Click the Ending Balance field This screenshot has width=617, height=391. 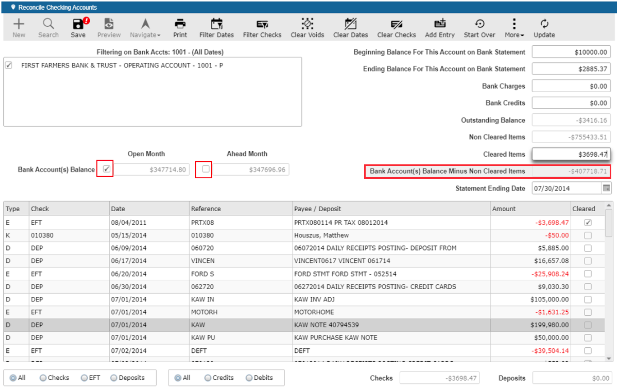pos(571,68)
